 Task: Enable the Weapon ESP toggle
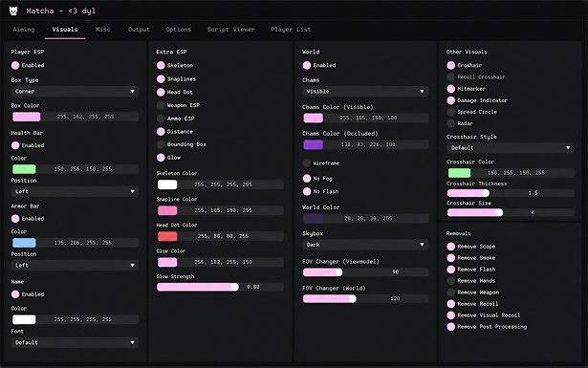[161, 105]
